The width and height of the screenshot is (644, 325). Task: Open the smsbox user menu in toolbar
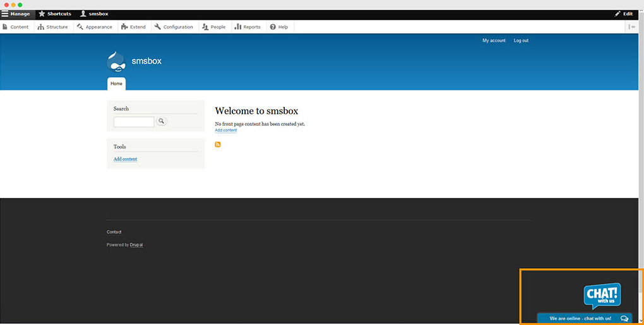click(94, 14)
